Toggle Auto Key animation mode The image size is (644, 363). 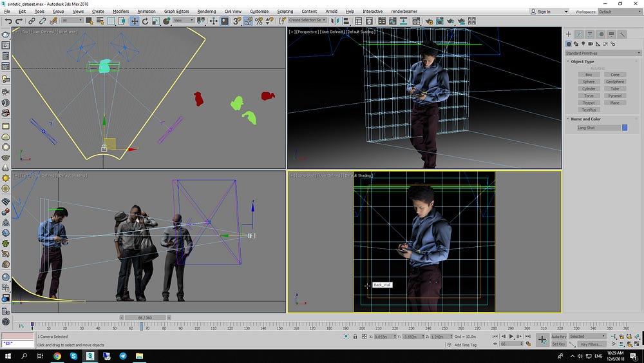pyautogui.click(x=558, y=337)
